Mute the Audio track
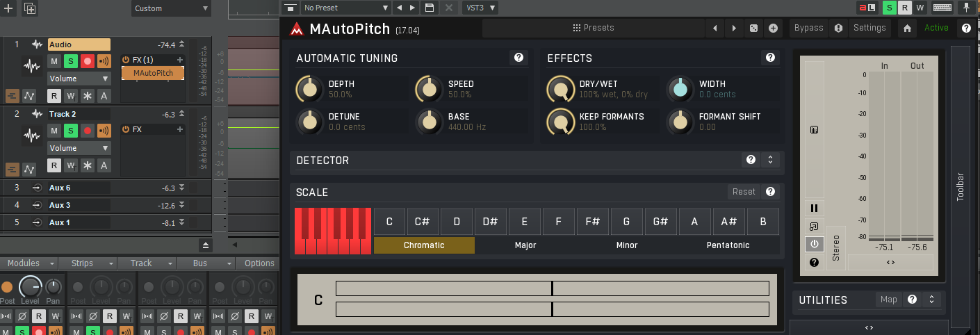Image resolution: width=980 pixels, height=335 pixels. point(54,61)
